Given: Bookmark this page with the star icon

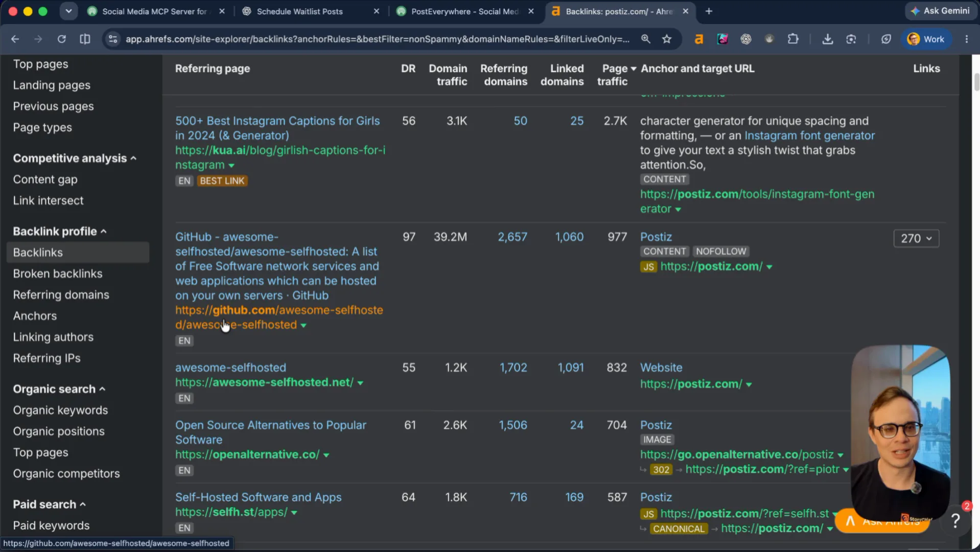Looking at the screenshot, I should click(x=667, y=39).
